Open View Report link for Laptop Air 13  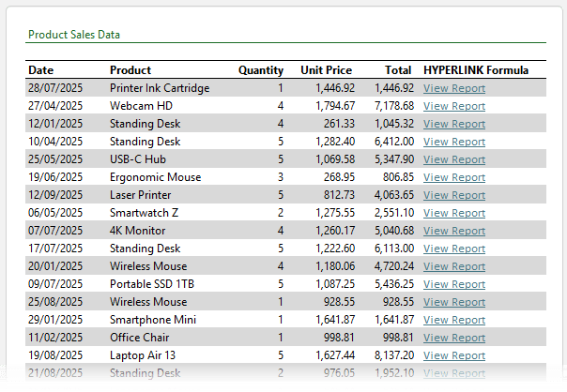coord(454,355)
